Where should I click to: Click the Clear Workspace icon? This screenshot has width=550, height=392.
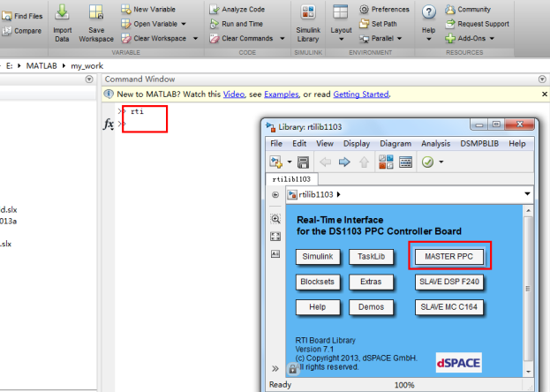[125, 38]
